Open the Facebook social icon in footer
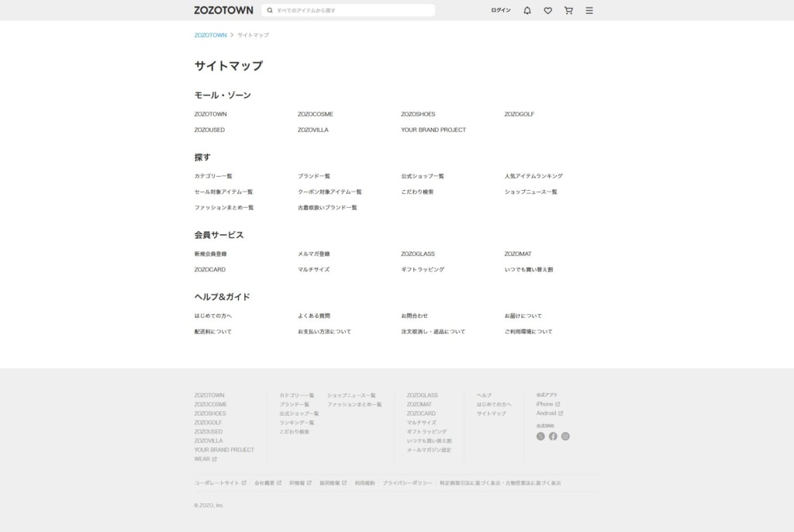 [x=553, y=436]
